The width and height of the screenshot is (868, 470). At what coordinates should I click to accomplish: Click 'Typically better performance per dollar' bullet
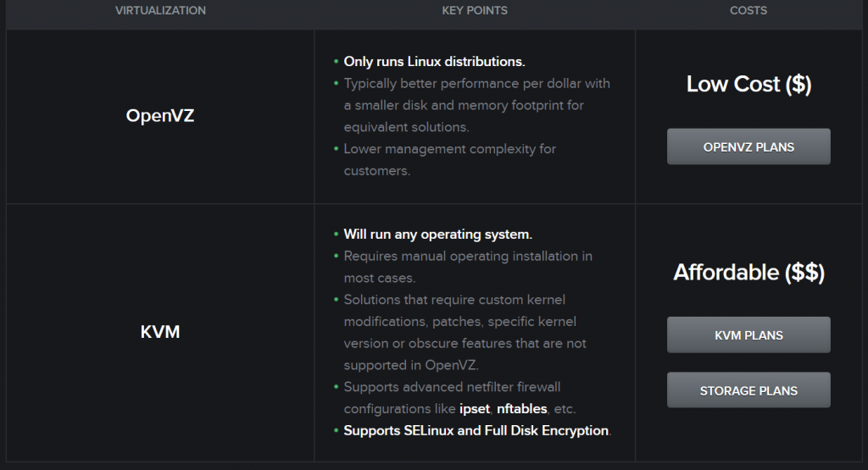click(476, 105)
